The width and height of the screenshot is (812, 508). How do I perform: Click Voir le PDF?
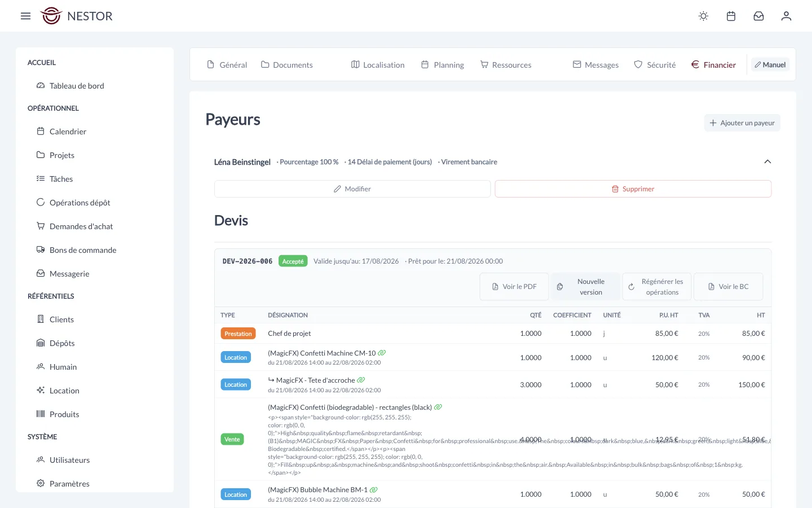coord(514,287)
